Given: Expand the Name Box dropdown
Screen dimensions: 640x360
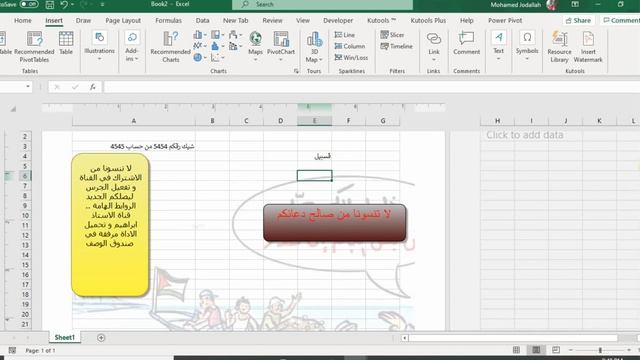Looking at the screenshot, I should 28,87.
